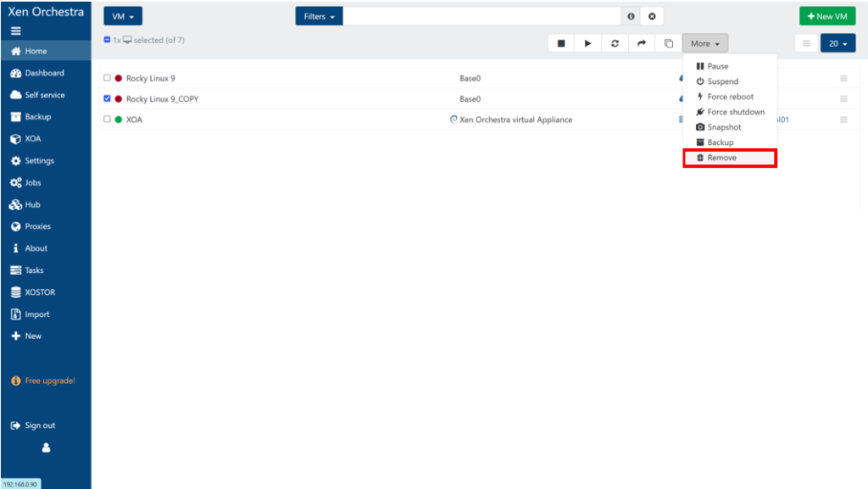
Task: Click the Migrate VM arrow icon
Action: (x=642, y=44)
